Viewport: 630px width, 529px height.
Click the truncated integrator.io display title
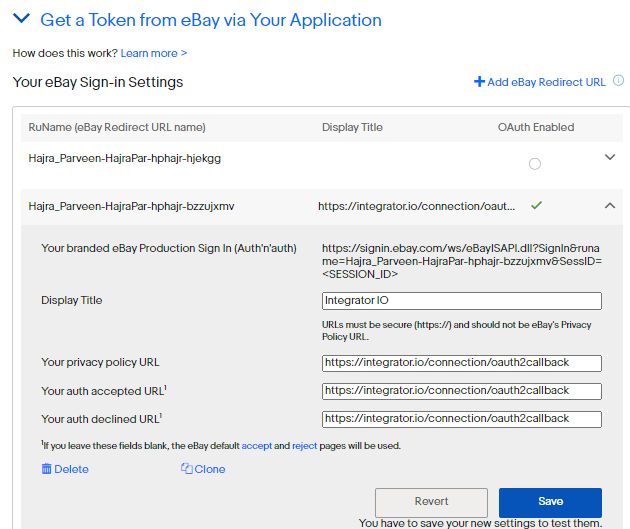(x=416, y=206)
